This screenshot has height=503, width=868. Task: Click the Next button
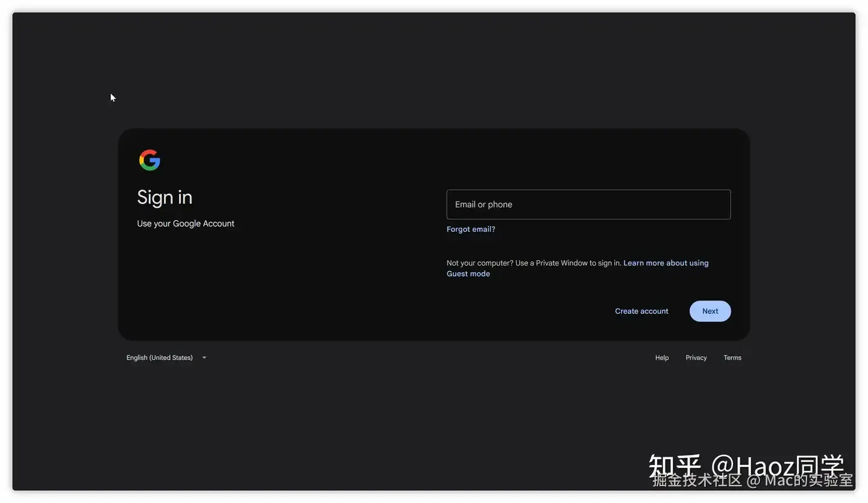(710, 311)
